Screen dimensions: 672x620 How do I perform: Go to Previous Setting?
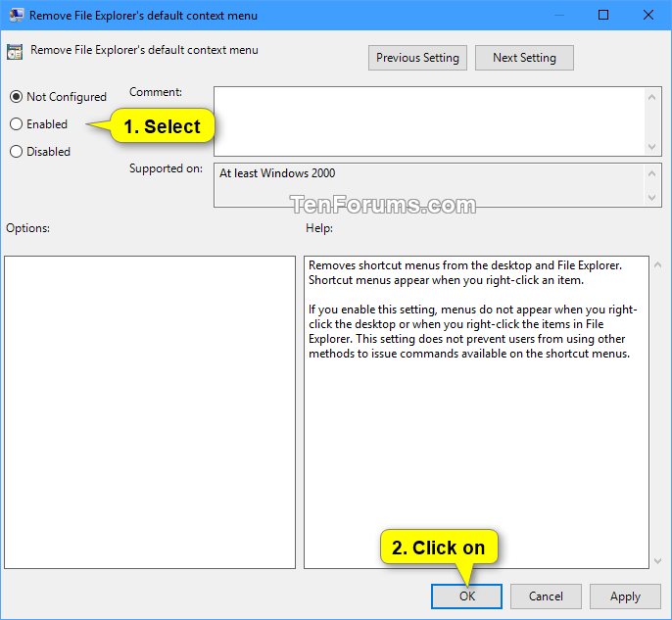click(x=417, y=58)
